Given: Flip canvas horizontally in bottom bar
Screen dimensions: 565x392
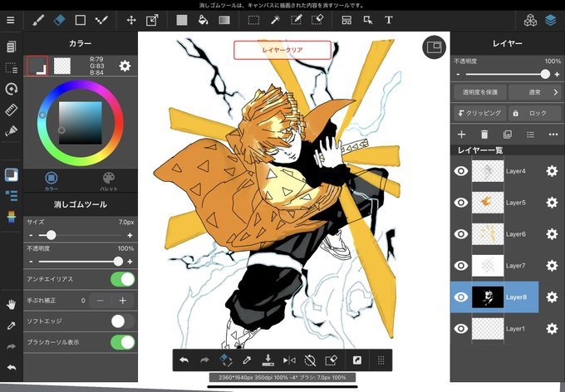Looking at the screenshot, I should coord(289,360).
